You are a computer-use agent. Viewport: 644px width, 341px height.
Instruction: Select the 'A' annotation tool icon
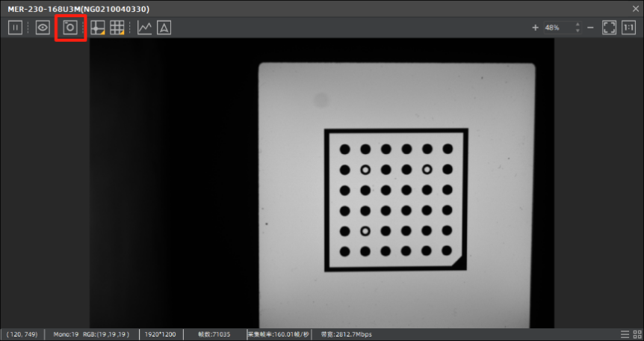pos(164,28)
